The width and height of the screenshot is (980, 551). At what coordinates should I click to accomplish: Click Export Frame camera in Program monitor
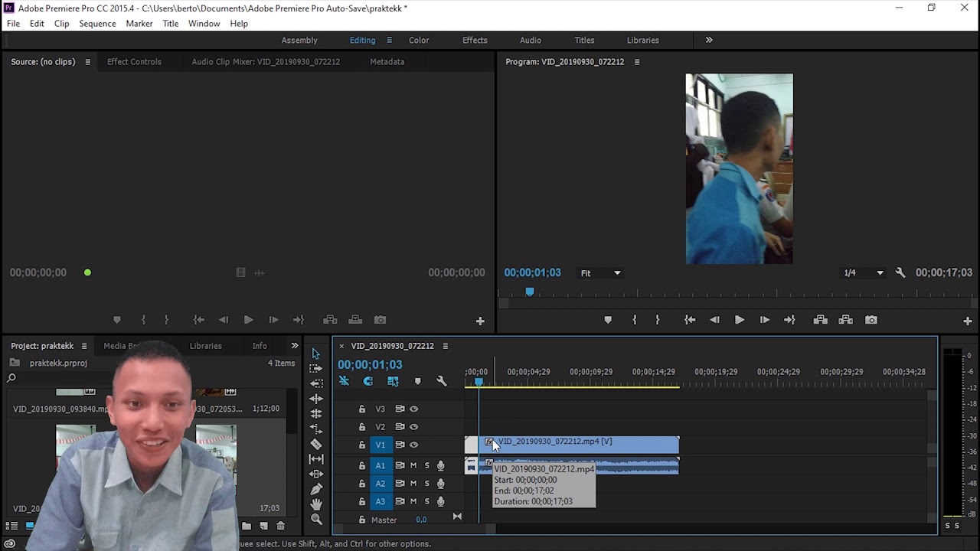(871, 320)
